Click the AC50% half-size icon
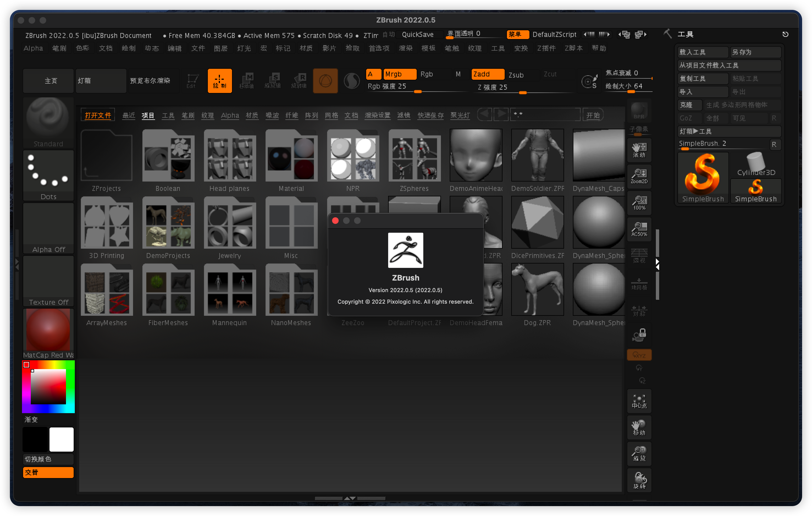 coord(639,229)
